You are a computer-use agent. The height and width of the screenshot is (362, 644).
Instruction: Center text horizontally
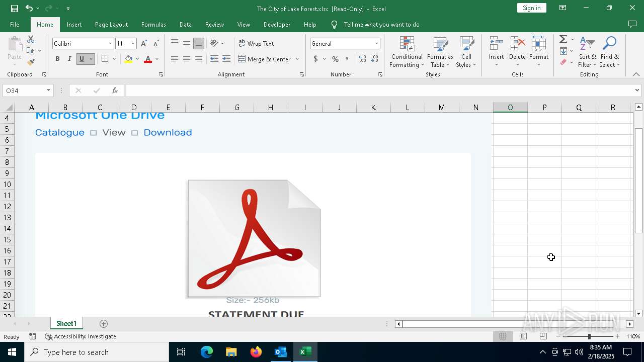[187, 59]
